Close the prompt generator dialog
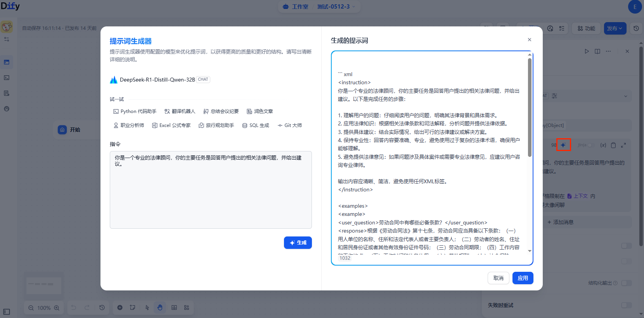This screenshot has height=318, width=644. point(530,40)
